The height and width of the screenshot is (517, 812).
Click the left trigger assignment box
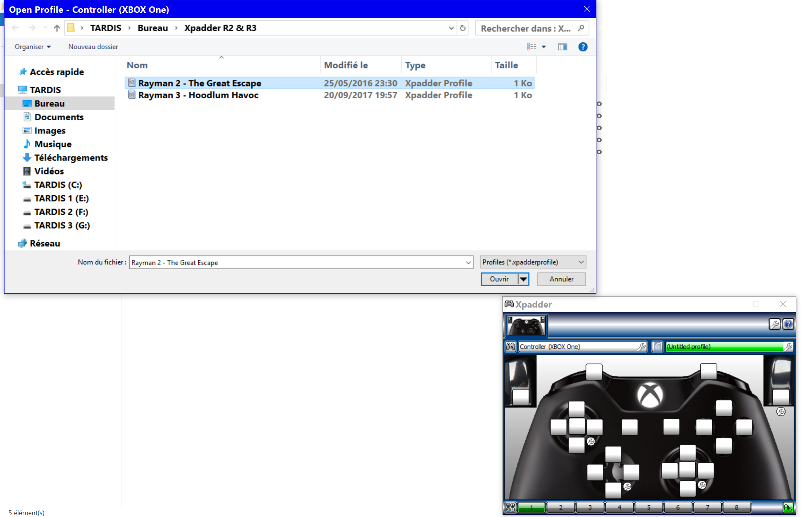[x=521, y=397]
